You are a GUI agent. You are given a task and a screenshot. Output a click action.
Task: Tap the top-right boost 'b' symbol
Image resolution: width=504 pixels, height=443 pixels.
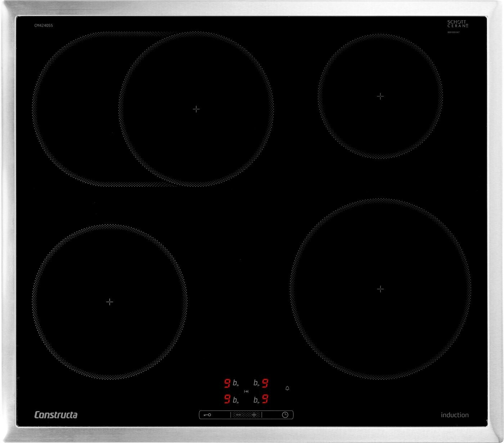[x=256, y=383]
